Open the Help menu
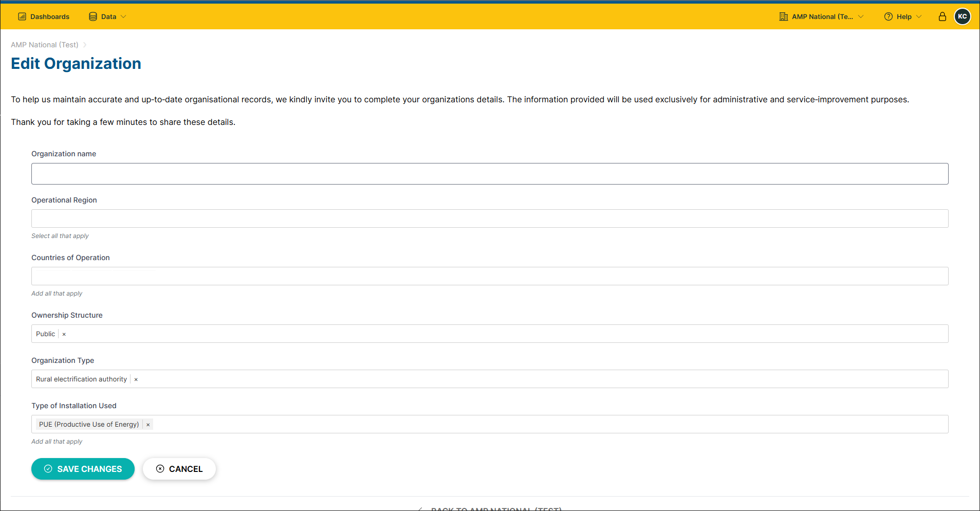The image size is (980, 511). click(x=903, y=16)
